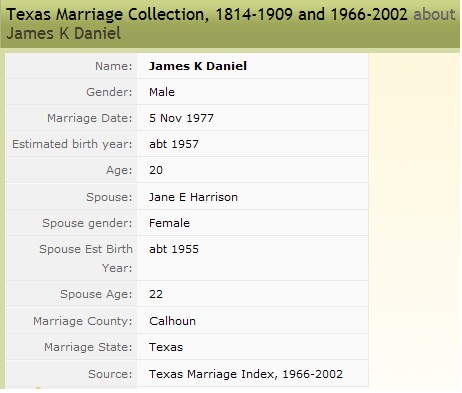The image size is (462, 393).
Task: Select the Marriage County value Calhoun
Action: 172,321
